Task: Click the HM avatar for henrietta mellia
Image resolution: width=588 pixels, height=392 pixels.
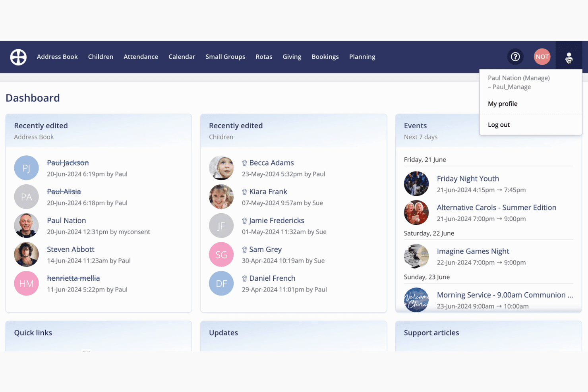Action: [26, 283]
